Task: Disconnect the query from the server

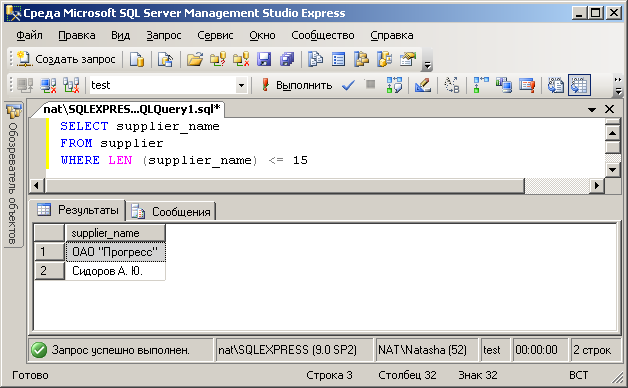Action: [x=48, y=85]
